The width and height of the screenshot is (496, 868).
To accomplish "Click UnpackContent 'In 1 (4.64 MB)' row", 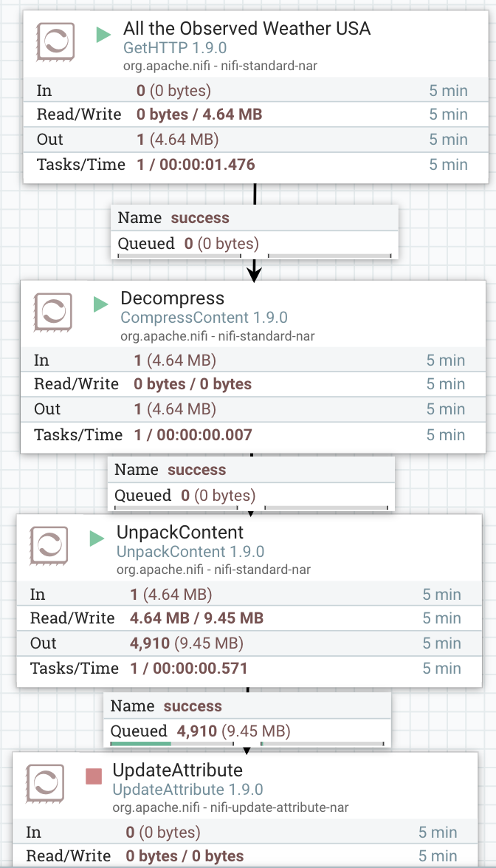I will (249, 594).
